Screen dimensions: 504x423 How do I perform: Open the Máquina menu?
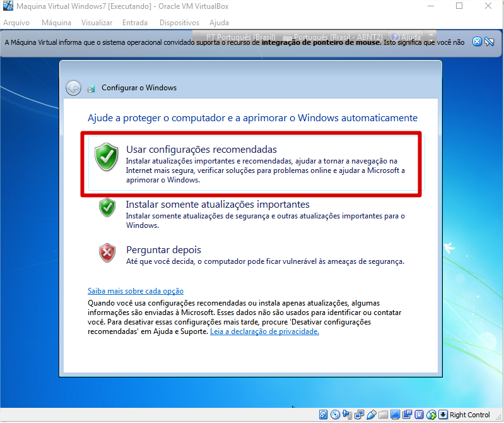coord(56,23)
